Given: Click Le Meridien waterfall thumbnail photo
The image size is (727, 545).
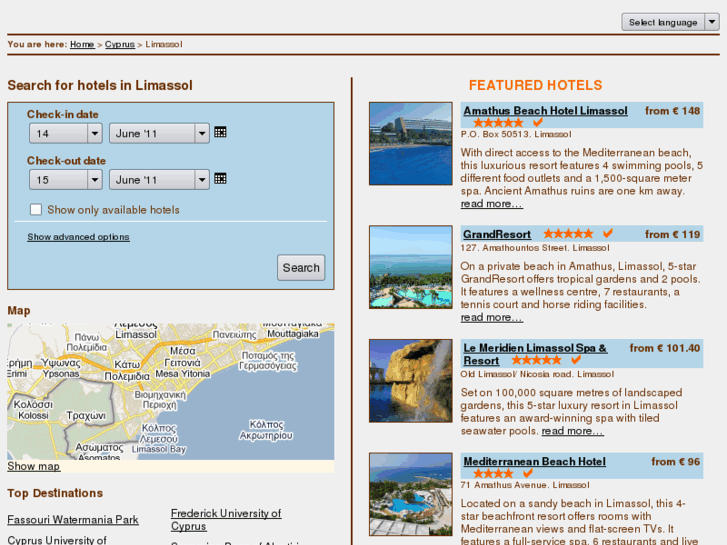Looking at the screenshot, I should click(411, 381).
